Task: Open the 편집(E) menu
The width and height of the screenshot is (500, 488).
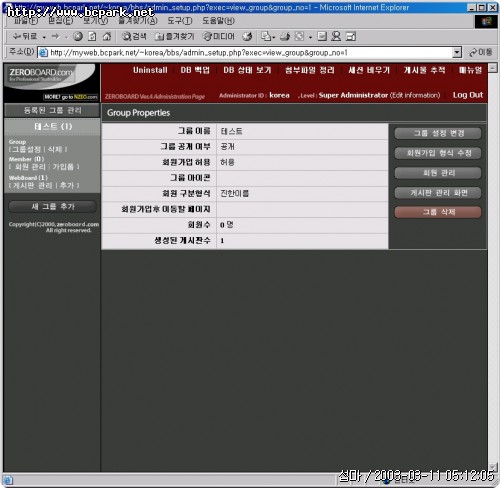Action: pos(60,21)
